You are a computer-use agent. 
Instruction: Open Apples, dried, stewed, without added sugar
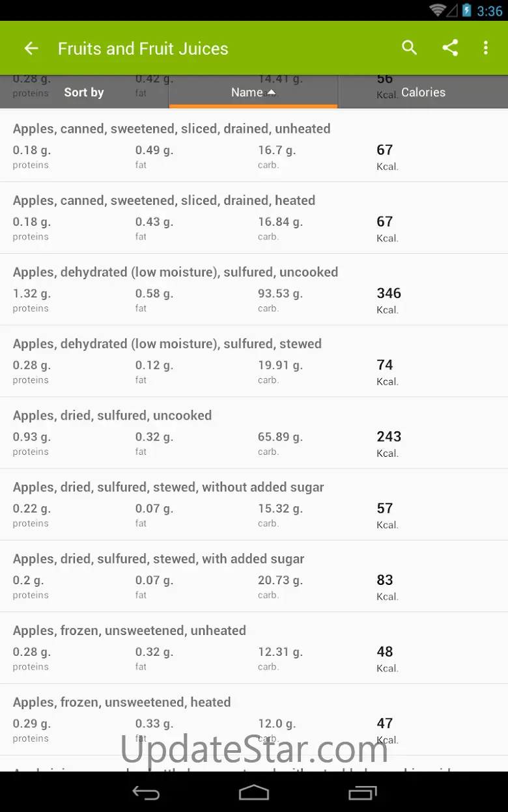[254, 504]
